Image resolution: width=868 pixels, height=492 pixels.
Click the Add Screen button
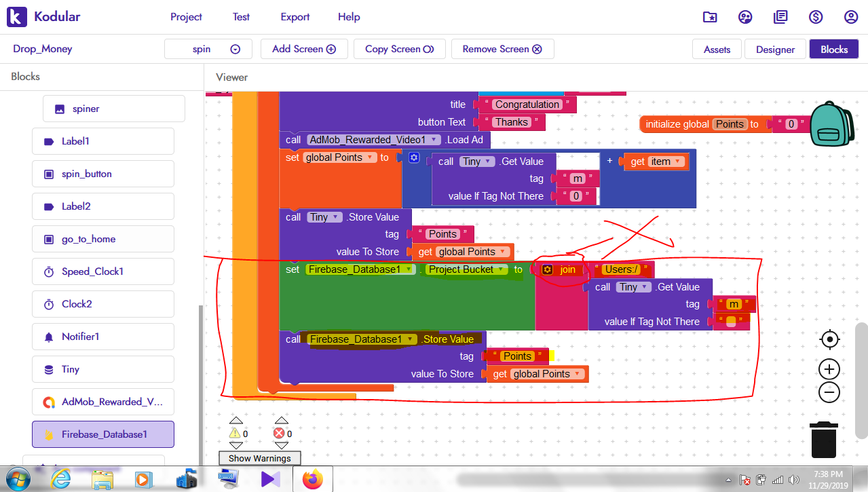tap(304, 49)
